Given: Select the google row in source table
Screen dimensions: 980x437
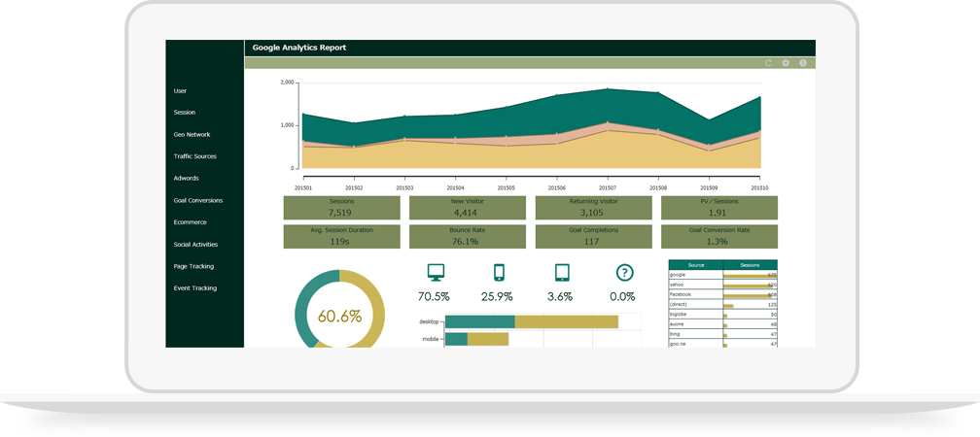Looking at the screenshot, I should [x=723, y=275].
